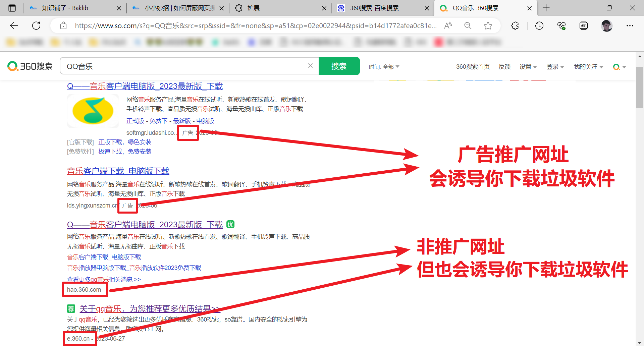Open 关于qq音乐，为您推荐更多优质结果 link

[x=150, y=308]
